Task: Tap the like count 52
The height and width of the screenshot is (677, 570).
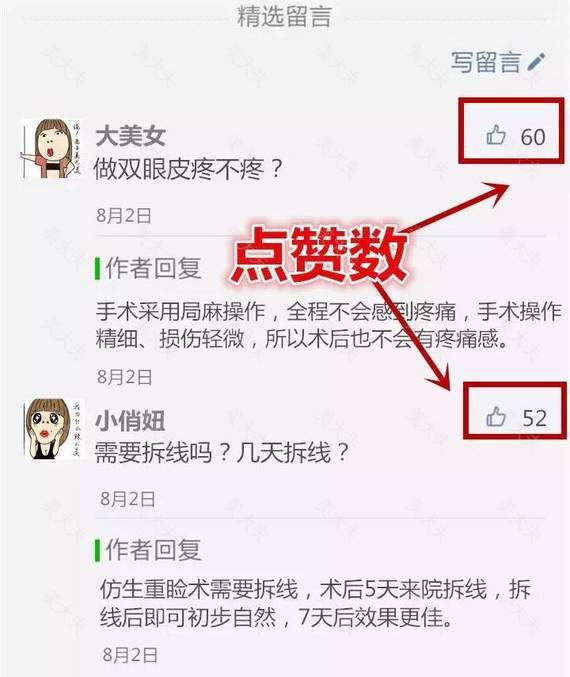Action: 535,418
